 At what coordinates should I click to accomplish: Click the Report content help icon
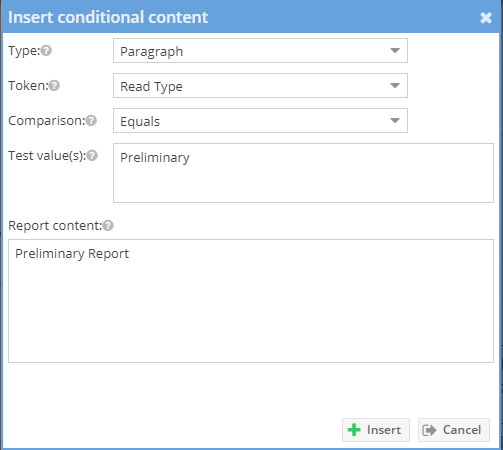tap(108, 226)
